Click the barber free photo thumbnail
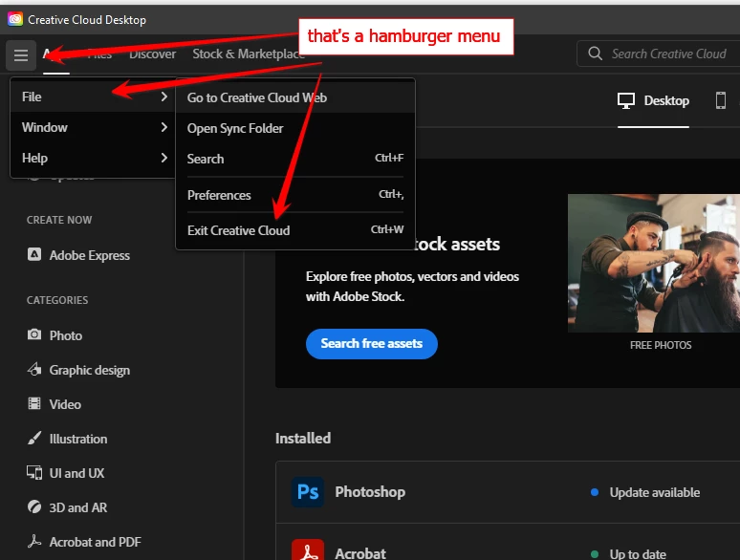This screenshot has width=740, height=560. [654, 263]
